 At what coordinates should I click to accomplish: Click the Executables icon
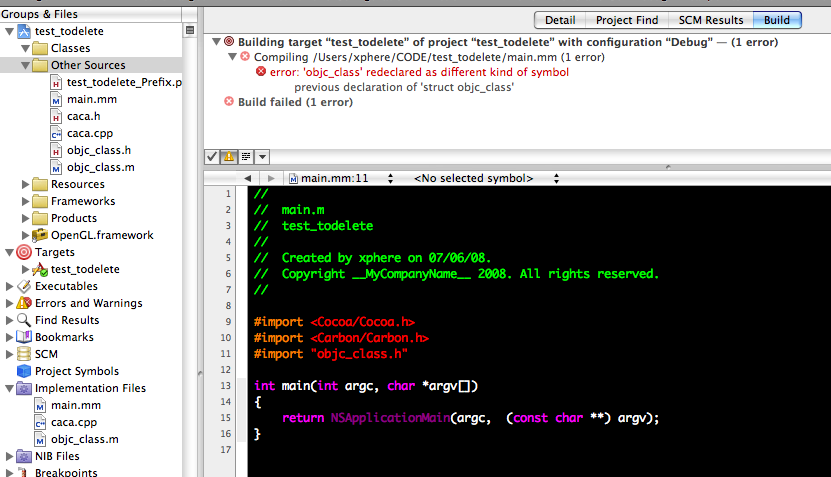pos(24,286)
